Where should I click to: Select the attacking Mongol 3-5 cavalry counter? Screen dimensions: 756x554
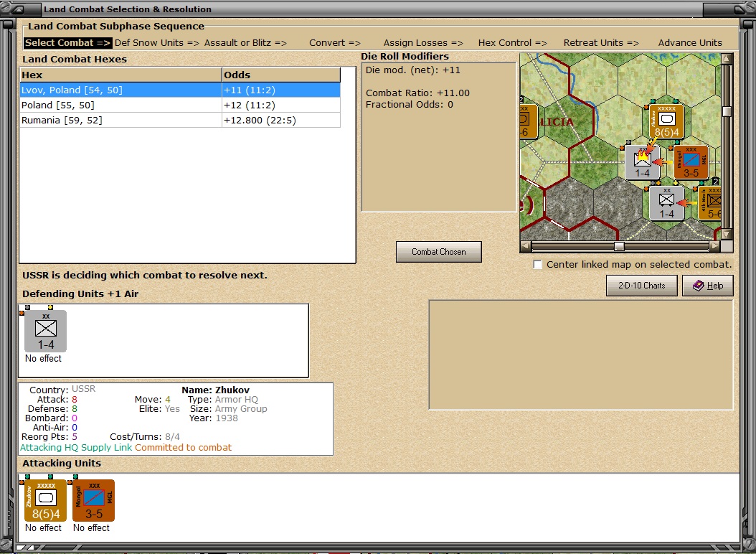tap(93, 500)
